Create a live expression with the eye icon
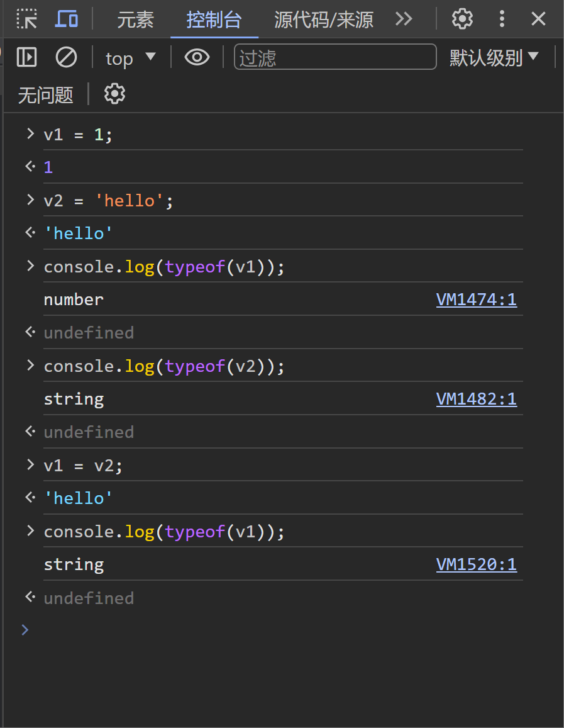Image resolution: width=564 pixels, height=728 pixels. (197, 57)
